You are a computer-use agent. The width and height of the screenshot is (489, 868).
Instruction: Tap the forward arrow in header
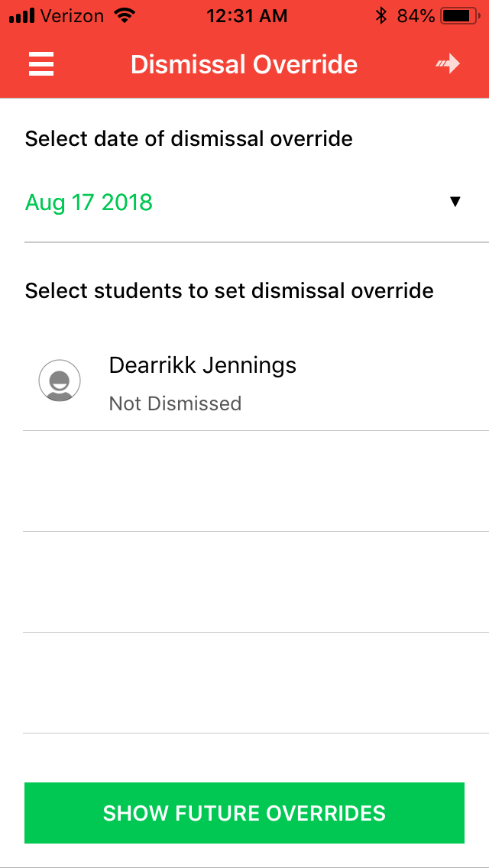click(449, 64)
